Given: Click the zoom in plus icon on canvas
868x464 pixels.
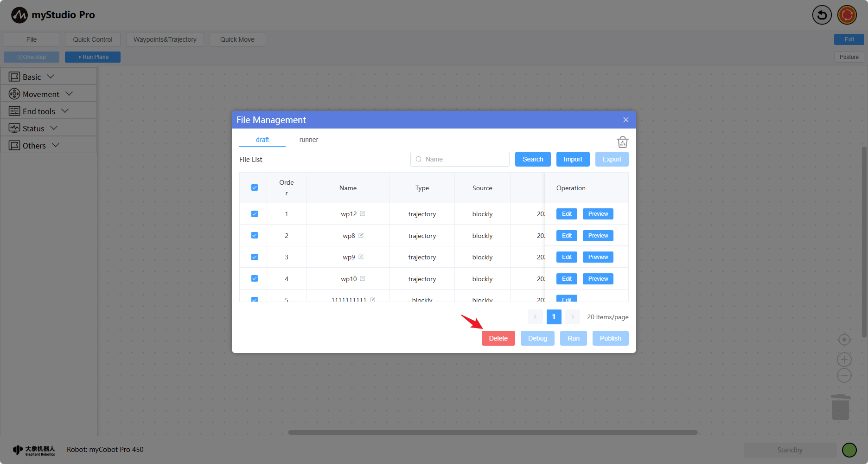Looking at the screenshot, I should pos(844,360).
